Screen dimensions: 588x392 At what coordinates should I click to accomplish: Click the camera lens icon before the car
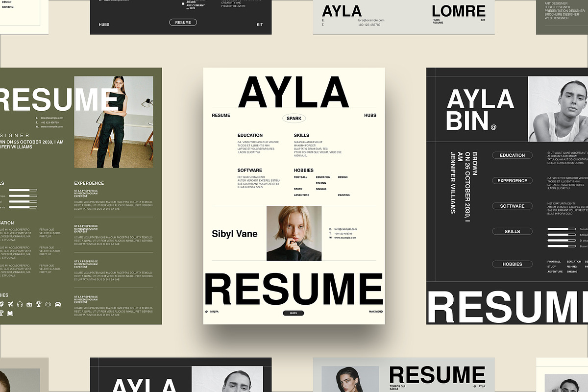click(48, 304)
